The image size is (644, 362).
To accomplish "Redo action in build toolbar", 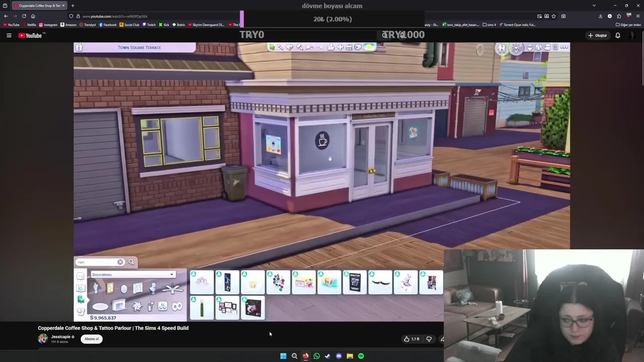I will point(320,47).
